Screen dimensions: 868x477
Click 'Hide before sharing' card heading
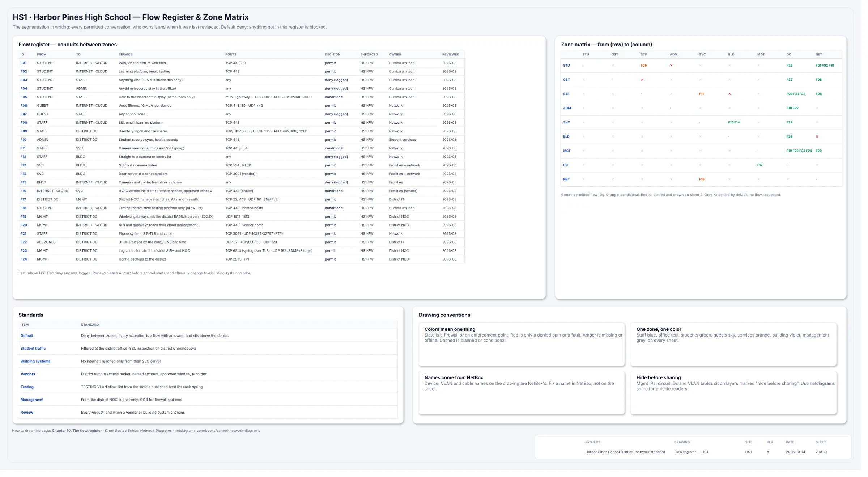point(658,377)
